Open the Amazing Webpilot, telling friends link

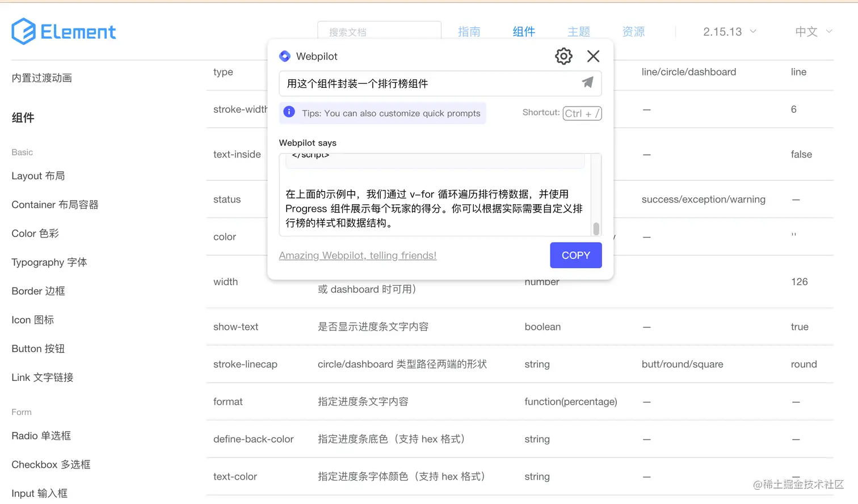pyautogui.click(x=357, y=256)
